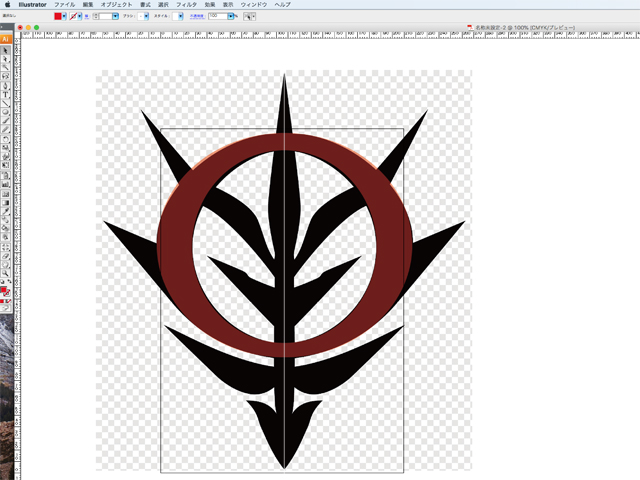
Task: Open the brush (ブラシ) dropdown
Action: coord(146,16)
